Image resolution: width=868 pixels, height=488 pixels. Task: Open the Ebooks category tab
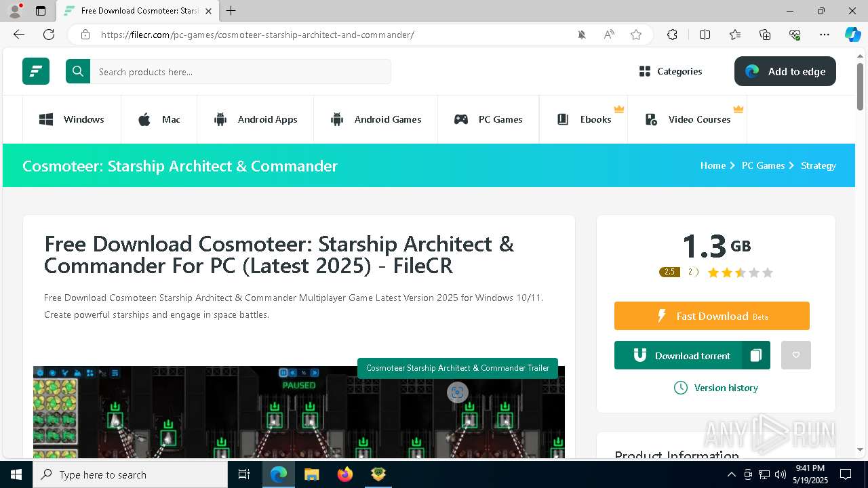tap(584, 119)
